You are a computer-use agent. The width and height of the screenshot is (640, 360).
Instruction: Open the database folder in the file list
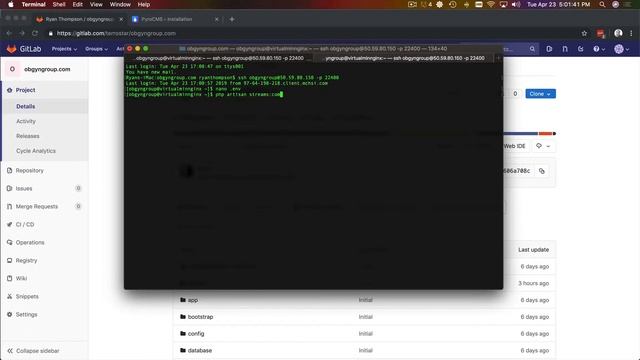pyautogui.click(x=200, y=351)
